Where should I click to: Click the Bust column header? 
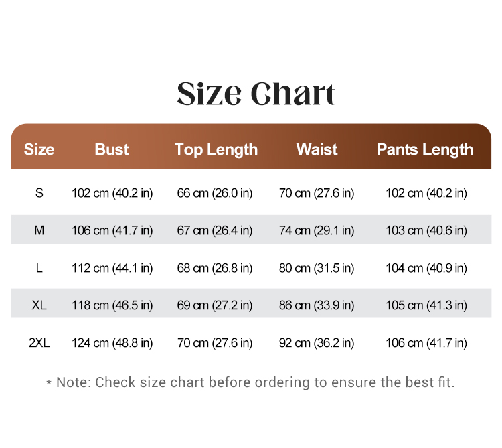112,149
